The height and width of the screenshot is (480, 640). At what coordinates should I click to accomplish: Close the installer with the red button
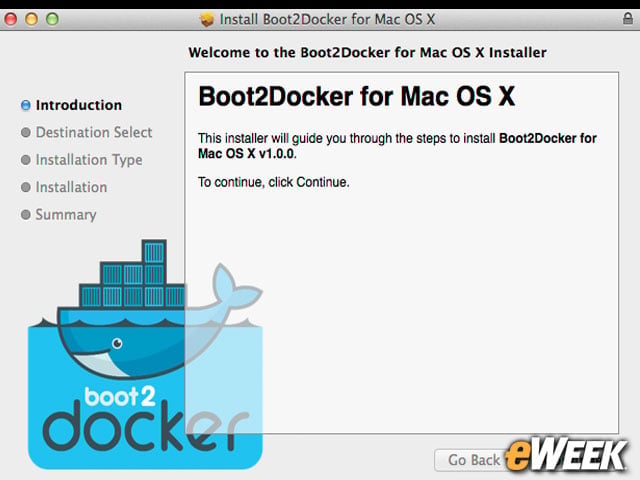(x=11, y=19)
